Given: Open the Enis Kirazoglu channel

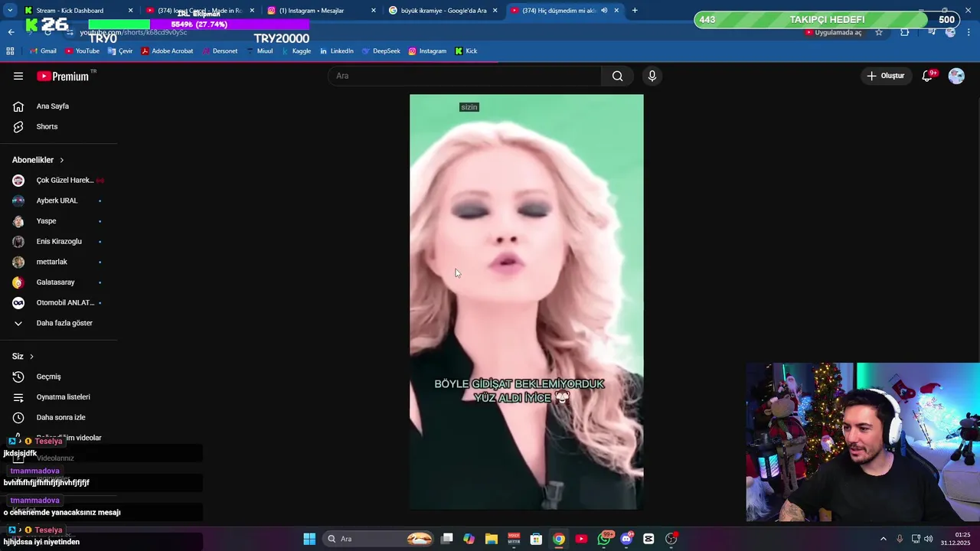Looking at the screenshot, I should click(58, 241).
